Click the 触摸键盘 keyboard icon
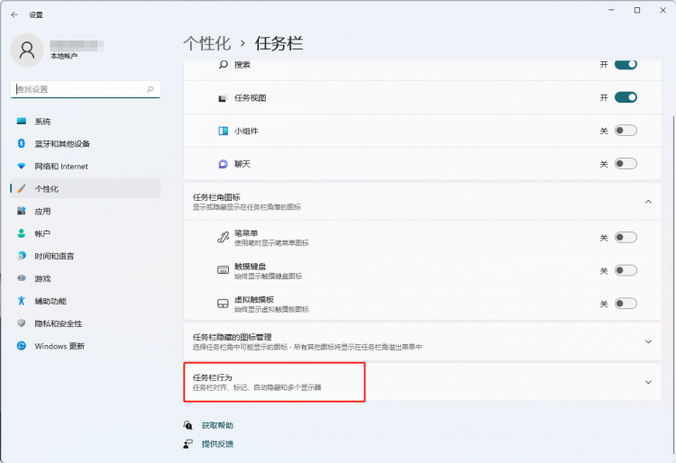 tap(223, 270)
